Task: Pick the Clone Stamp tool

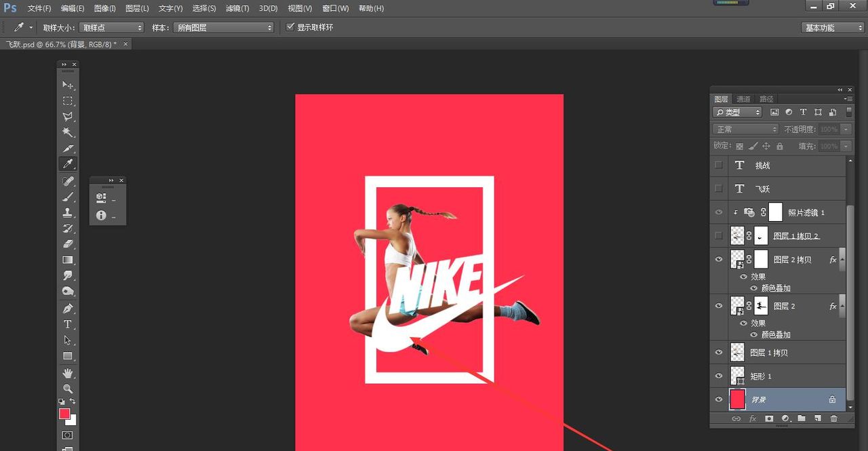Action: tap(68, 212)
